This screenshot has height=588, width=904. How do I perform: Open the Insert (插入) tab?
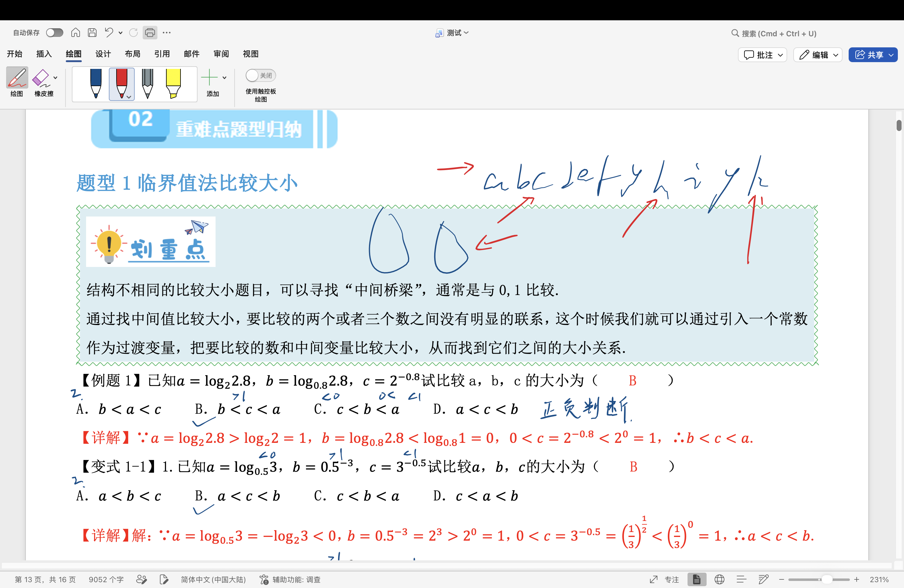44,54
